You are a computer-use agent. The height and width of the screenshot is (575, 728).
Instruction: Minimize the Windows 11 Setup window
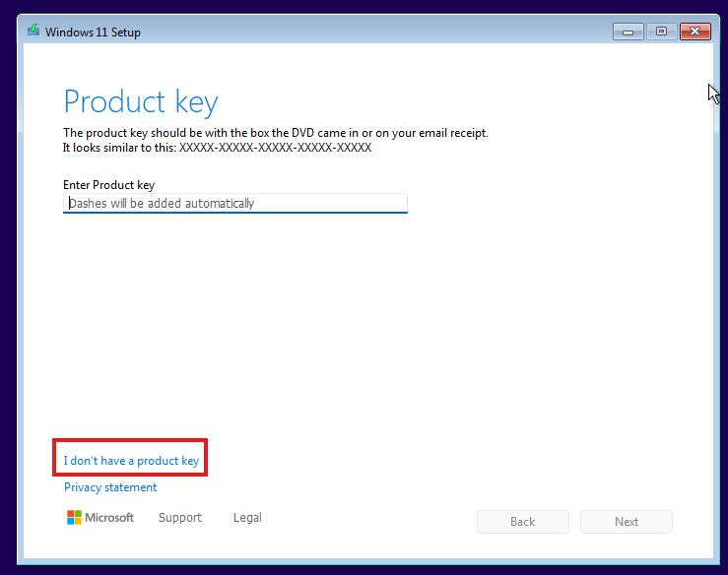point(628,32)
